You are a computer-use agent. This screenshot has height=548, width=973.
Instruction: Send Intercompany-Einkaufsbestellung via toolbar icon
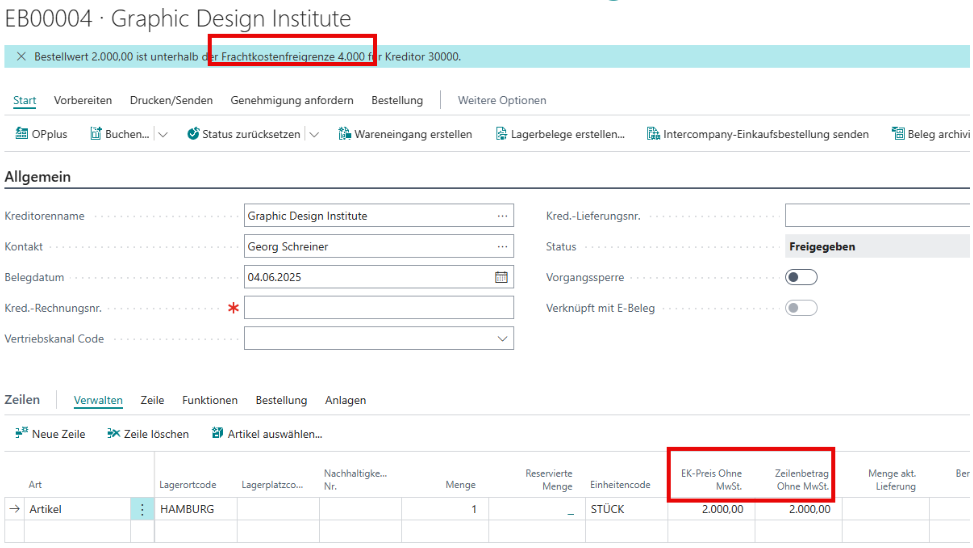653,134
